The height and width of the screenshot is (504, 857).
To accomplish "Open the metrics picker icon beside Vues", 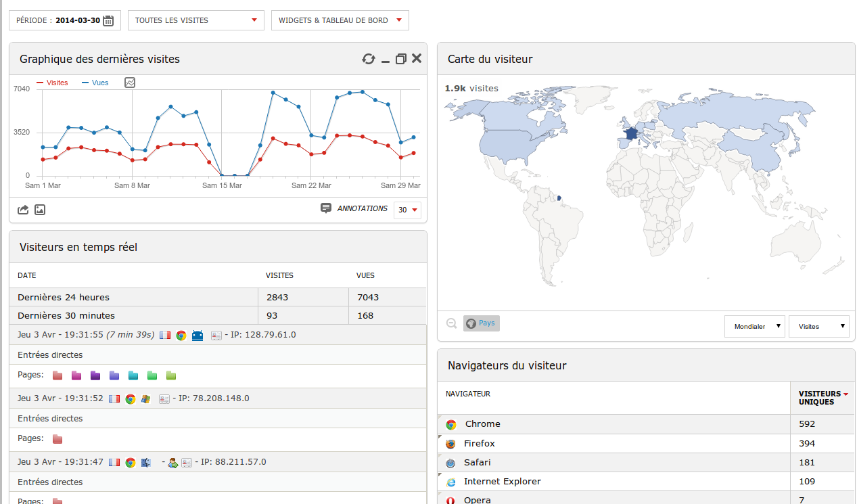I will [130, 83].
